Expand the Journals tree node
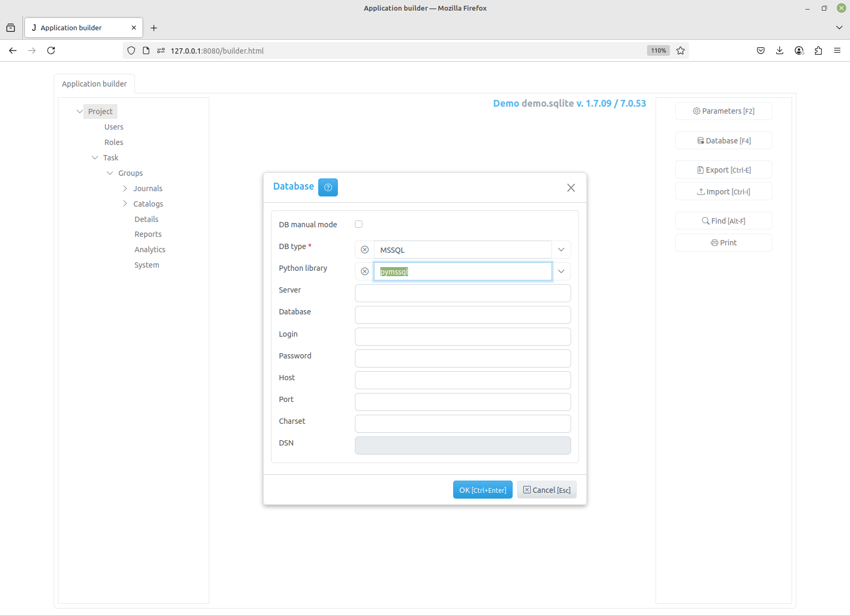This screenshot has width=850, height=616. coord(125,189)
